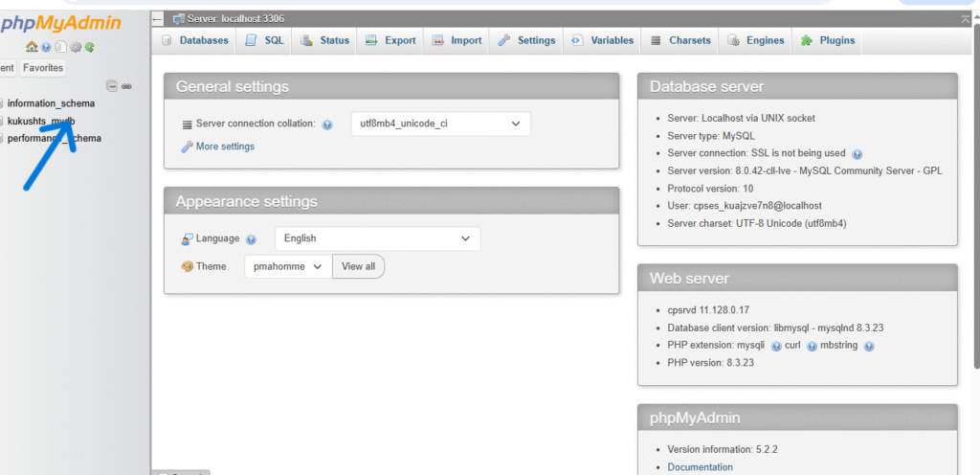
Task: Toggle the link with main panel chain icon
Action: pos(126,86)
